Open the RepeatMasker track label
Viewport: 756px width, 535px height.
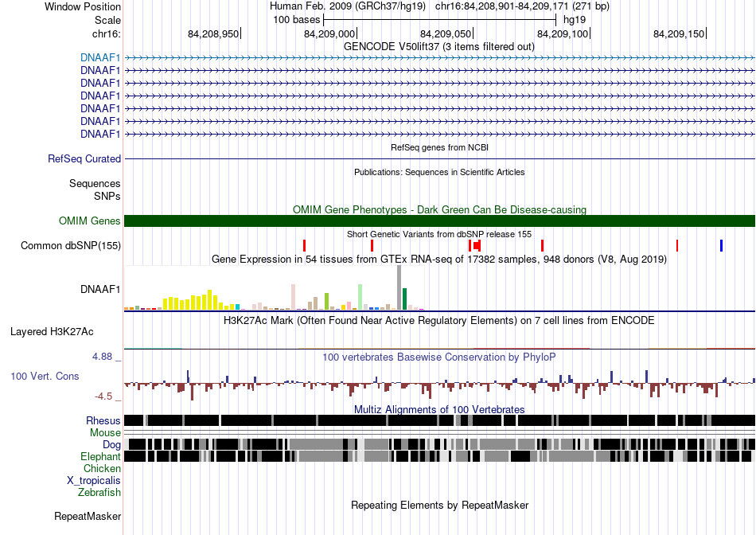click(x=88, y=516)
